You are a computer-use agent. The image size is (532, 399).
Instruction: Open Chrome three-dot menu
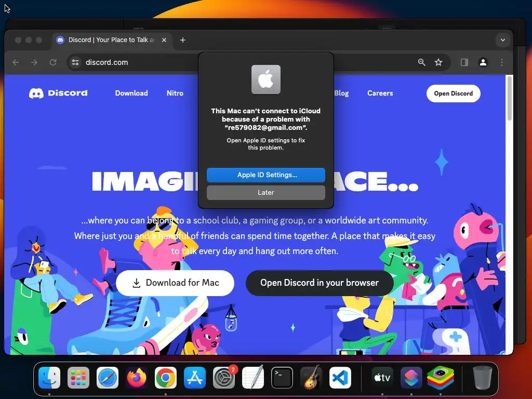502,62
